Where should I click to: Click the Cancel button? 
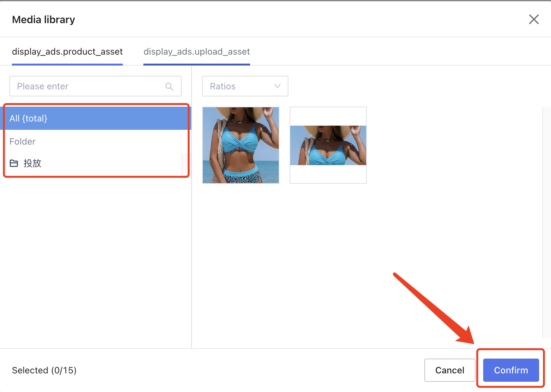450,370
